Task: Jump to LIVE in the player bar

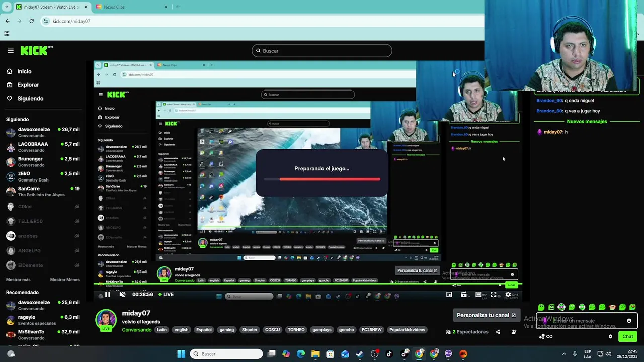Action: tap(166, 295)
